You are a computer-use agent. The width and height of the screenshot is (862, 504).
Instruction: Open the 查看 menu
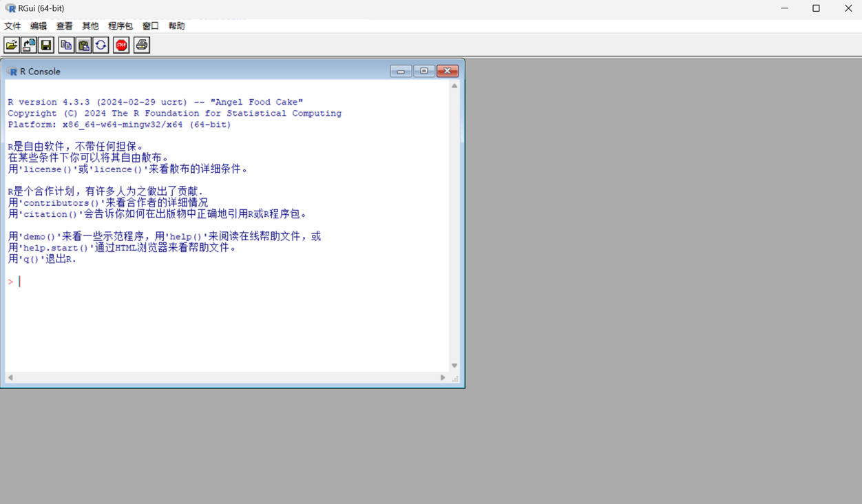(65, 26)
